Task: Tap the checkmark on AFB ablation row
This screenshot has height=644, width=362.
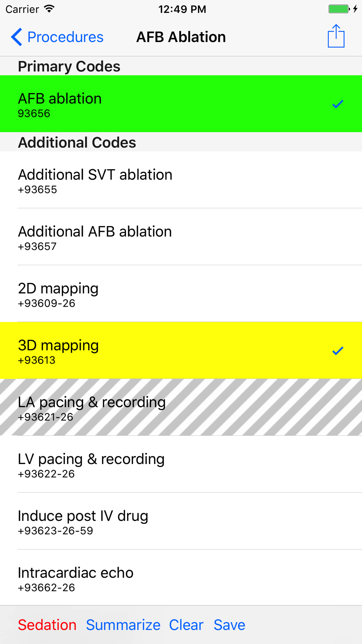Action: [337, 104]
